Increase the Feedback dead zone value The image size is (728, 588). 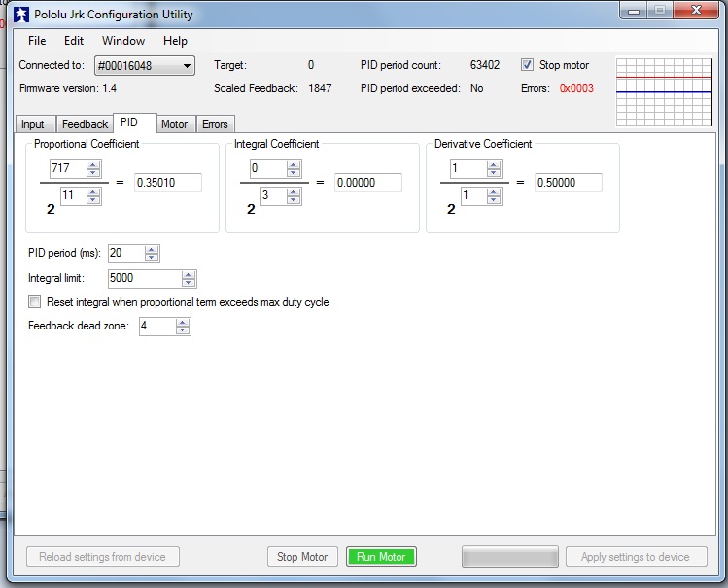[183, 323]
